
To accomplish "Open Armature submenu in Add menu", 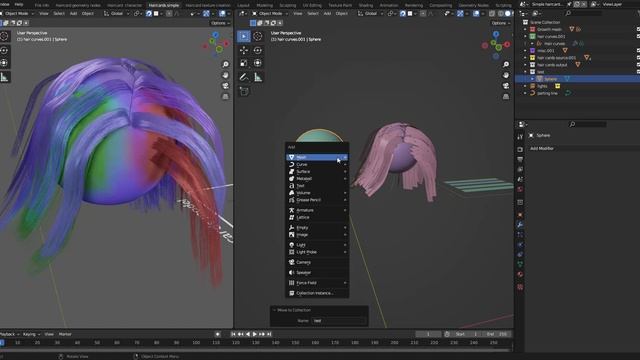I will coord(317,210).
